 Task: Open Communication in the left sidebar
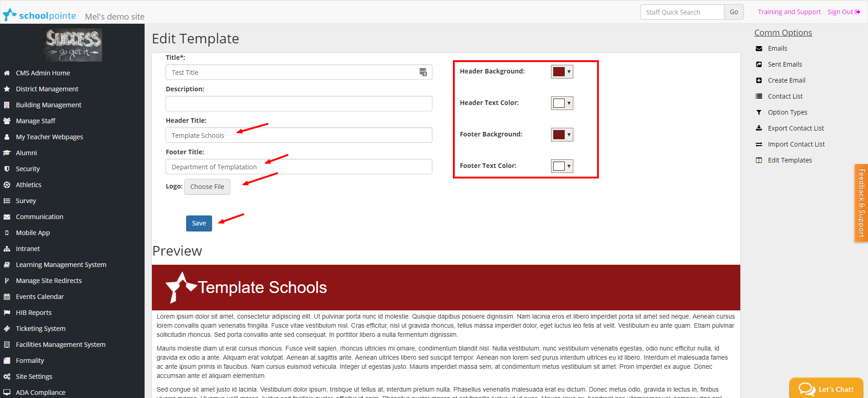39,217
